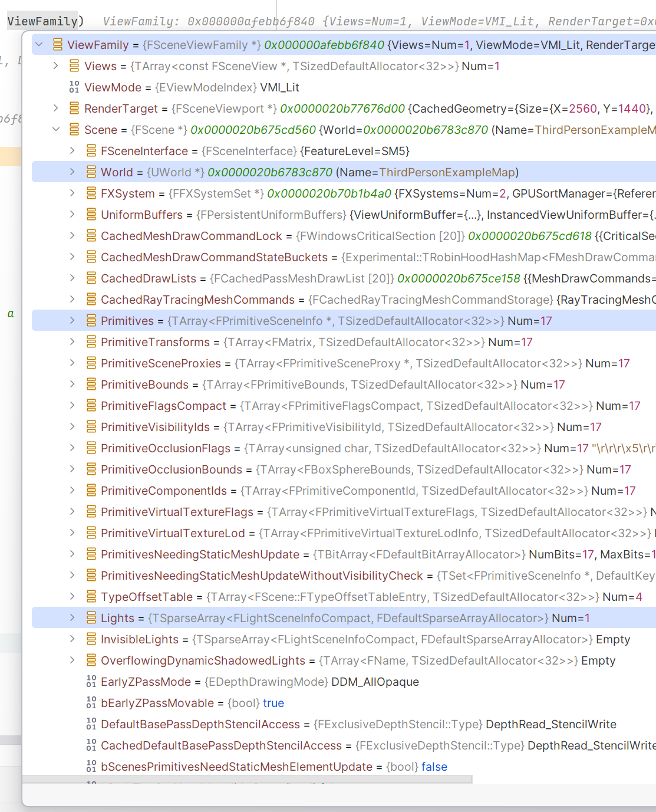Click the PrimitiveBounds field icon
The width and height of the screenshot is (656, 812).
[x=91, y=384]
